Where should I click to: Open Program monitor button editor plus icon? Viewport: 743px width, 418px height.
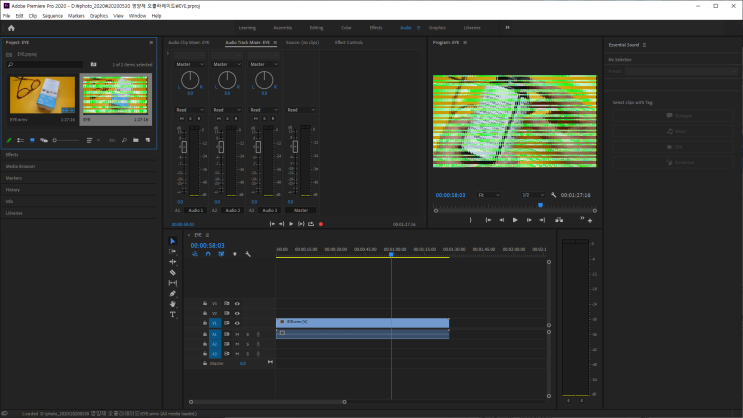[x=590, y=220]
